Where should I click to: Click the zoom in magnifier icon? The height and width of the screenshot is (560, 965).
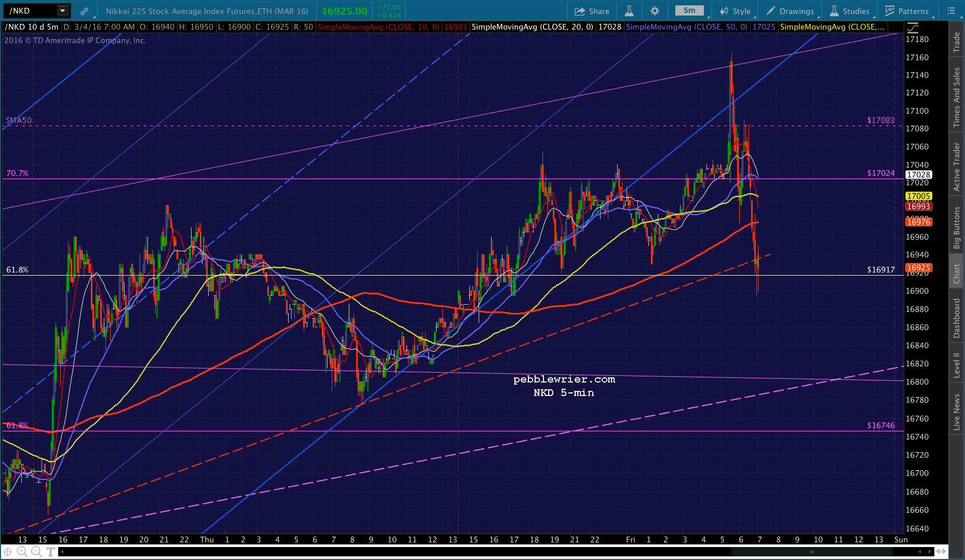22,552
